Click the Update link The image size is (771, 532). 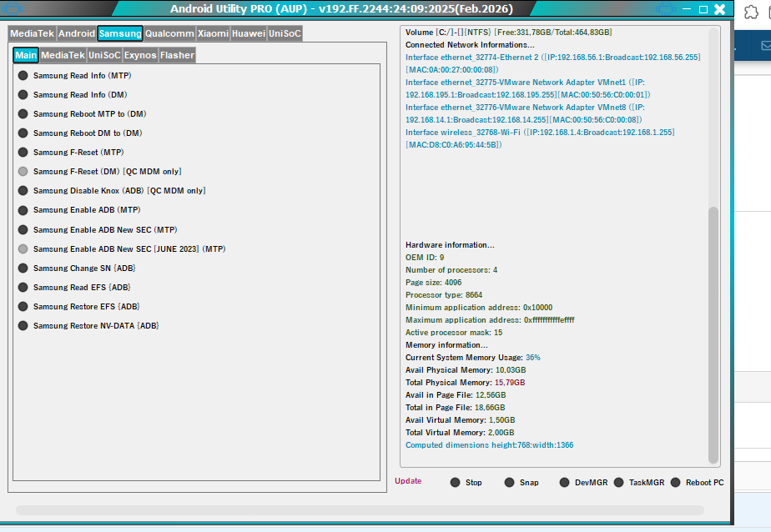(x=408, y=481)
